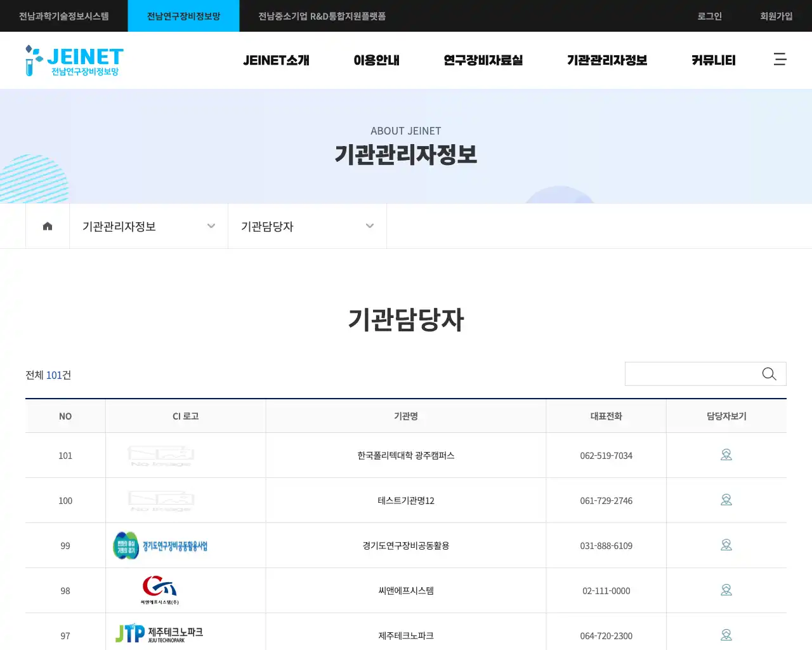Screen dimensions: 812x650
Task: Click inside the search input field
Action: click(691, 374)
